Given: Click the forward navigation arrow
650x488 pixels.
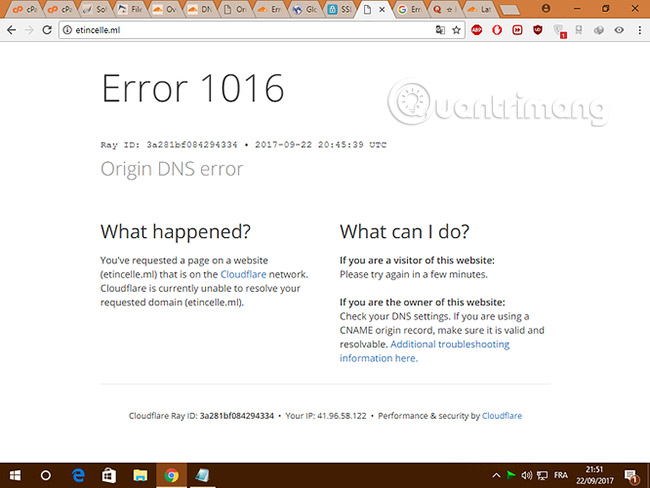Looking at the screenshot, I should 29,30.
